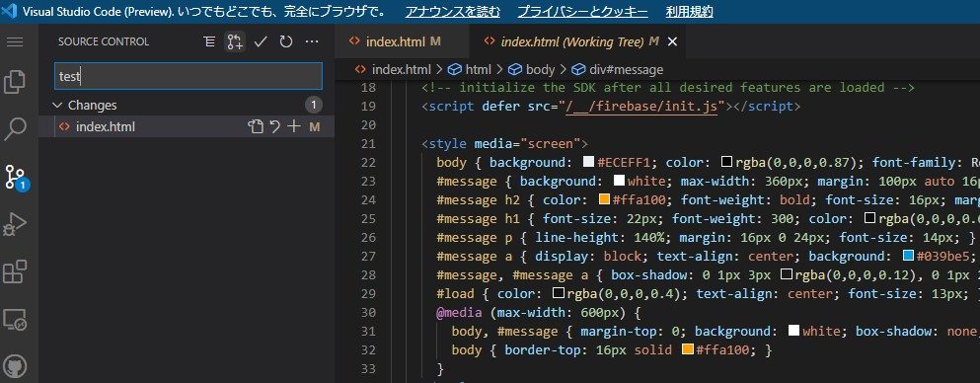
Task: Click the M modified status of index.html
Action: click(315, 126)
